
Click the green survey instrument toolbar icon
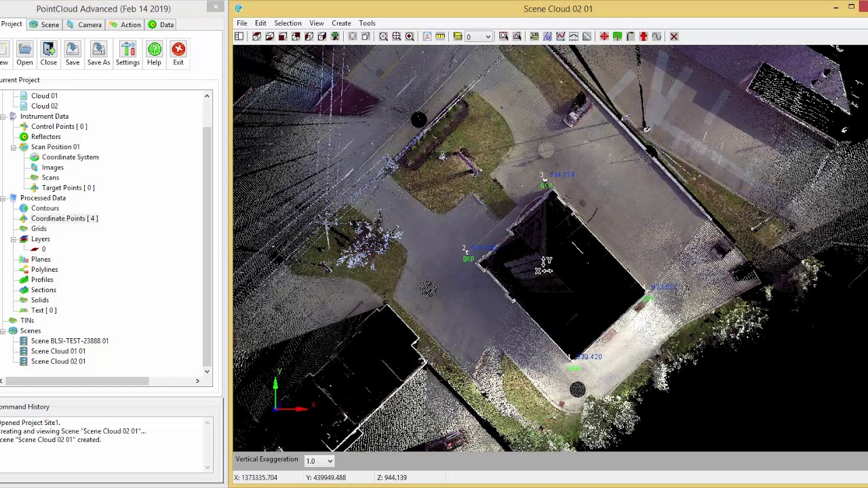(335, 37)
